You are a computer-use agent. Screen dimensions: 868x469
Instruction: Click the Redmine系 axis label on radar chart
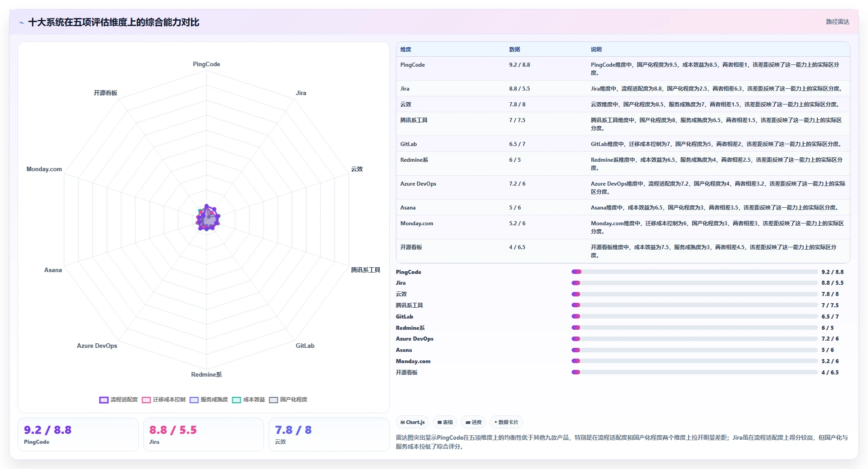206,375
